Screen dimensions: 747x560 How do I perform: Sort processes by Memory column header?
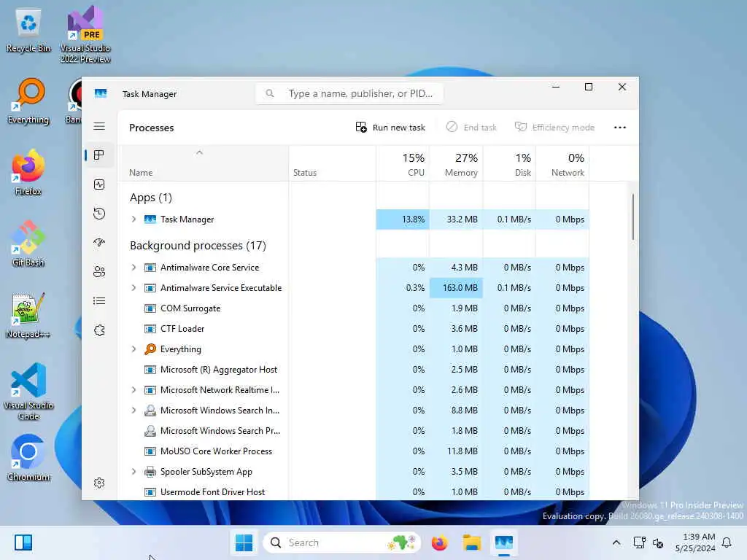coord(457,163)
